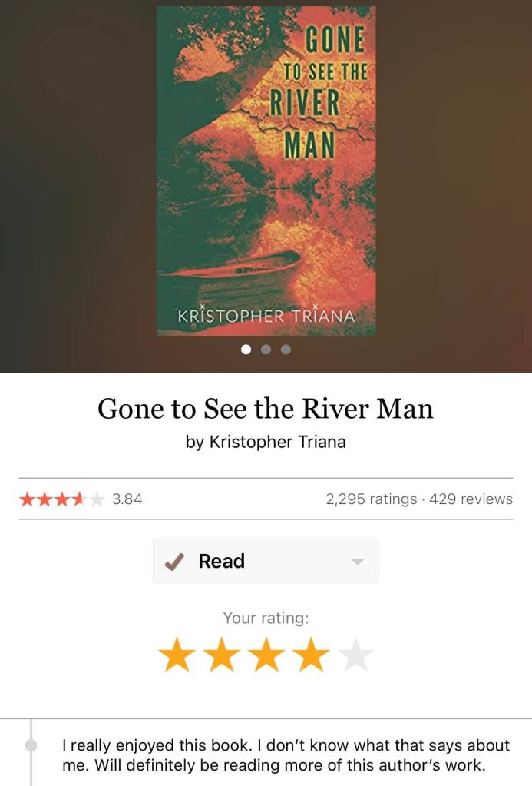Select the fourth gold rating star
This screenshot has height=786, width=532.
(x=311, y=654)
